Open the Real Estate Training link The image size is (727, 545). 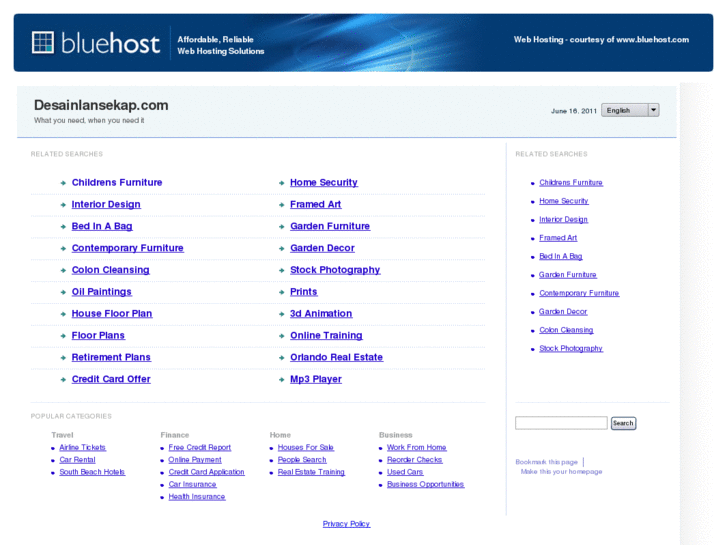tap(311, 472)
